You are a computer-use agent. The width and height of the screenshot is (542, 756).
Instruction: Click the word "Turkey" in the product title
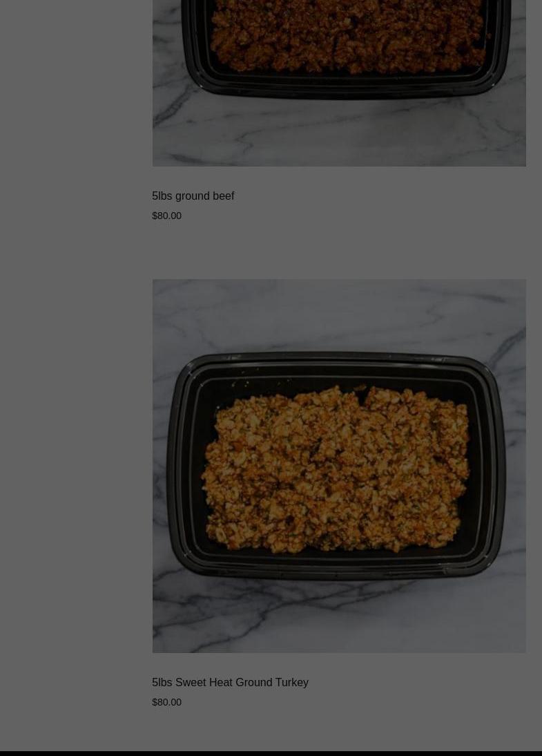point(292,683)
